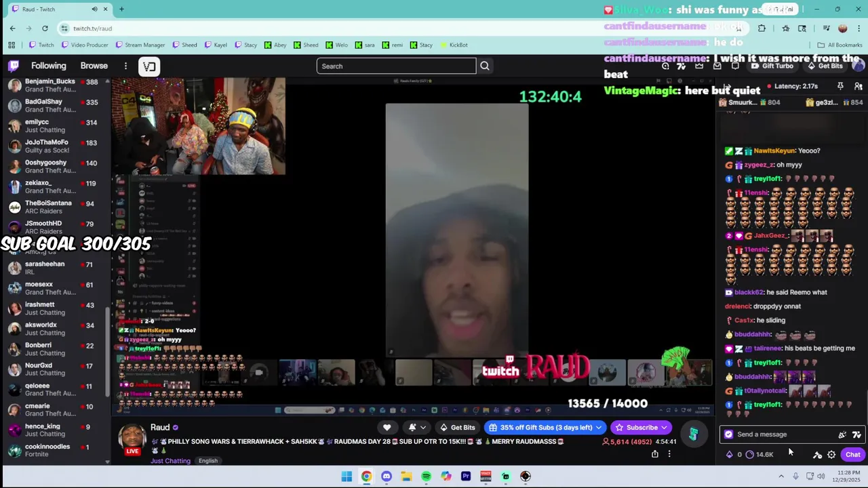The image size is (868, 488).
Task: Click the bits balance icon in chat
Action: click(729, 455)
